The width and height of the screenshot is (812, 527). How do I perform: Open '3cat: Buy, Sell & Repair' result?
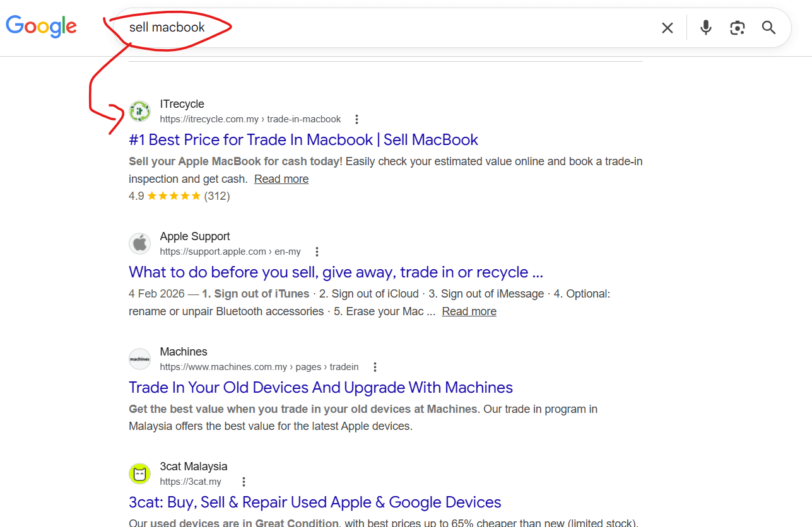click(x=315, y=502)
